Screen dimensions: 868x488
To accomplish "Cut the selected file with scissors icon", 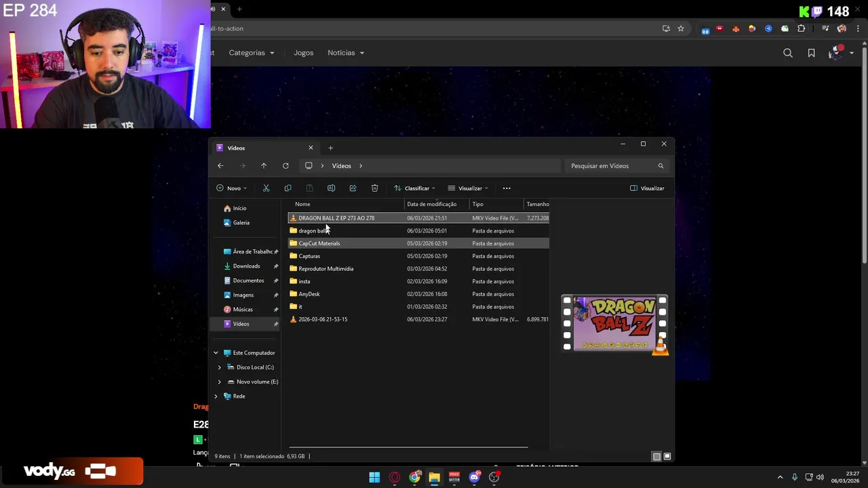I will click(266, 188).
